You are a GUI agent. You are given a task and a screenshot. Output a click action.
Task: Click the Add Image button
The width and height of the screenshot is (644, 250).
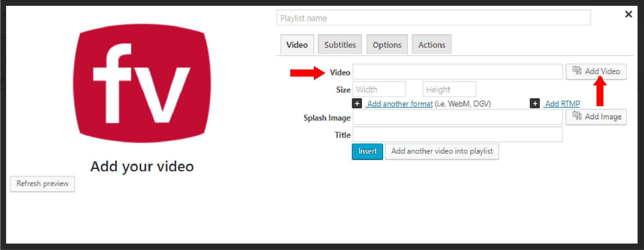[x=596, y=117]
